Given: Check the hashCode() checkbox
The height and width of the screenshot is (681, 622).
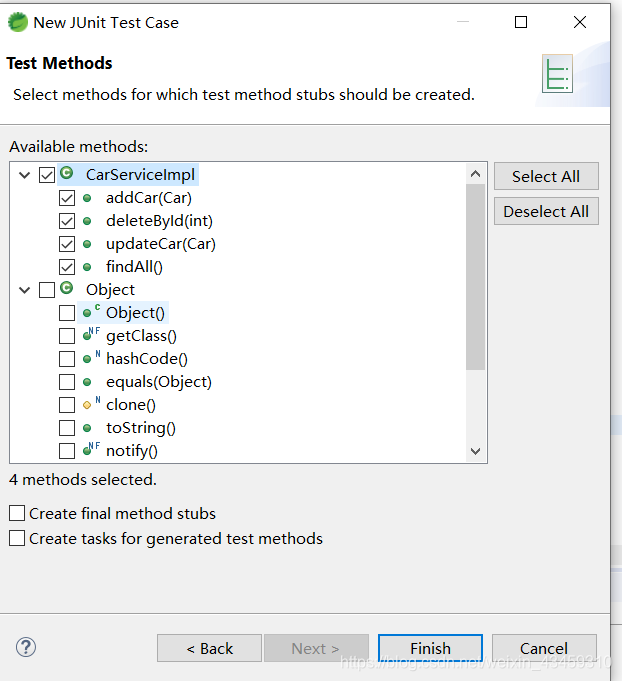Looking at the screenshot, I should click(67, 359).
